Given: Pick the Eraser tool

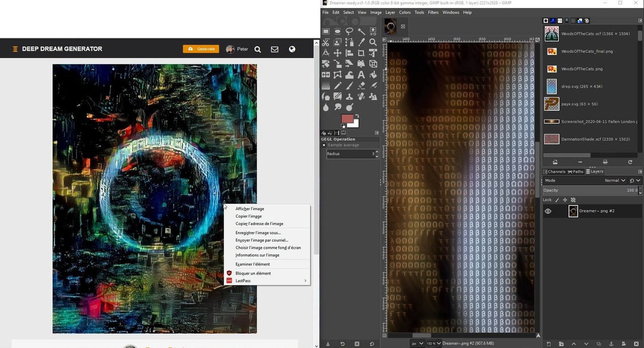Looking at the screenshot, I should click(x=361, y=86).
